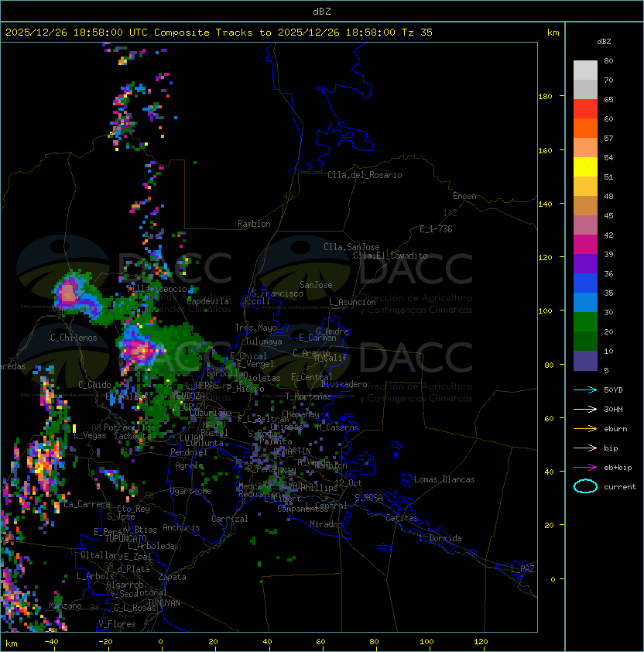The height and width of the screenshot is (652, 644).
Task: Click the 'L_Dormida' map label
Action: coord(440,538)
